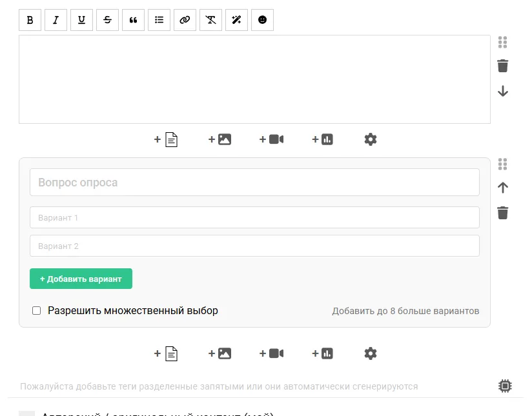Viewport: 532px width, 416px height.
Task: Apply underline formatting
Action: pyautogui.click(x=81, y=20)
